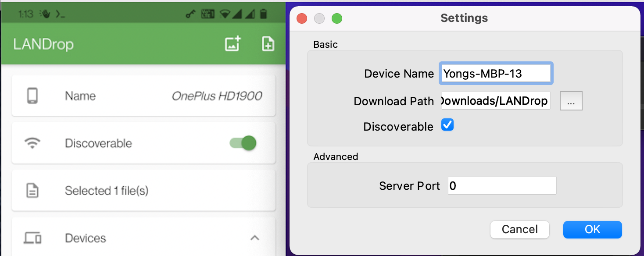The image size is (644, 256).
Task: Turn off the Discoverable switch on phone
Action: [x=243, y=143]
